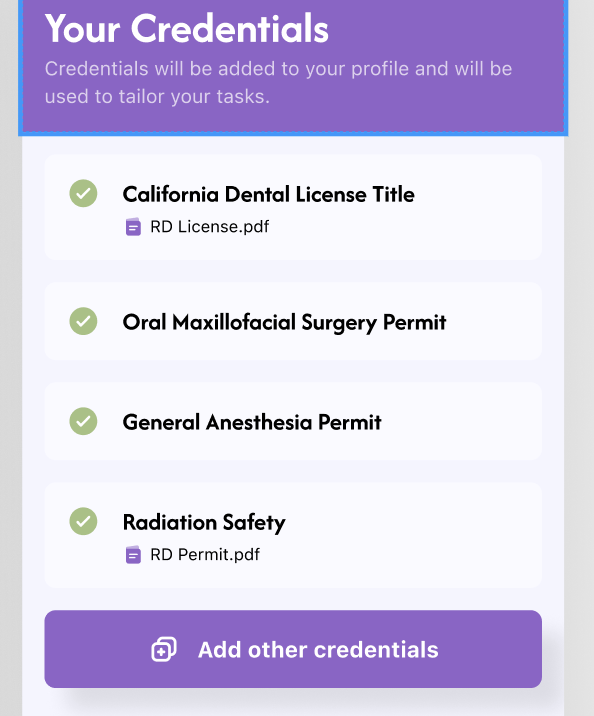
Task: Click the RD Permit.pdf document icon
Action: click(x=133, y=555)
